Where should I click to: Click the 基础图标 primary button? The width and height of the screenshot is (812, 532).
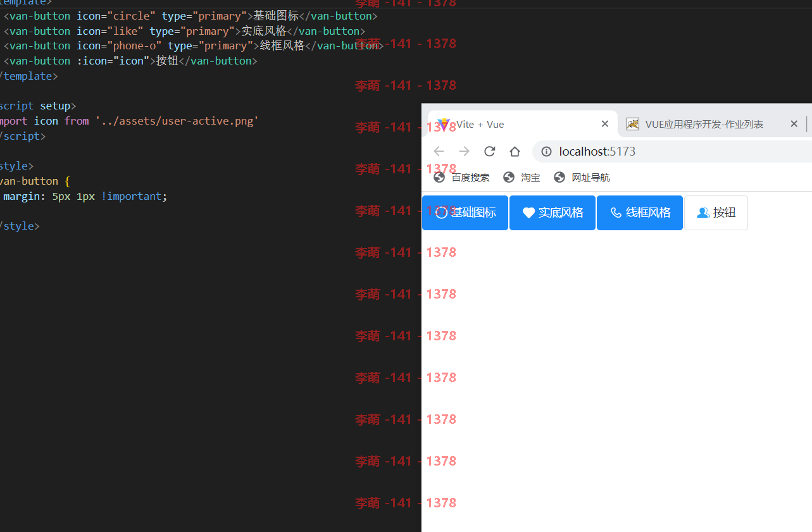pos(465,213)
